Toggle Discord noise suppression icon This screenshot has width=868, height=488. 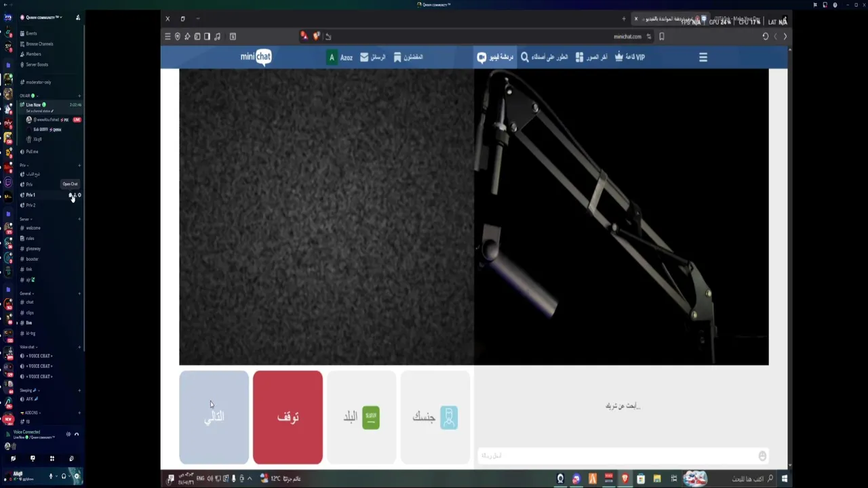pos(68,434)
